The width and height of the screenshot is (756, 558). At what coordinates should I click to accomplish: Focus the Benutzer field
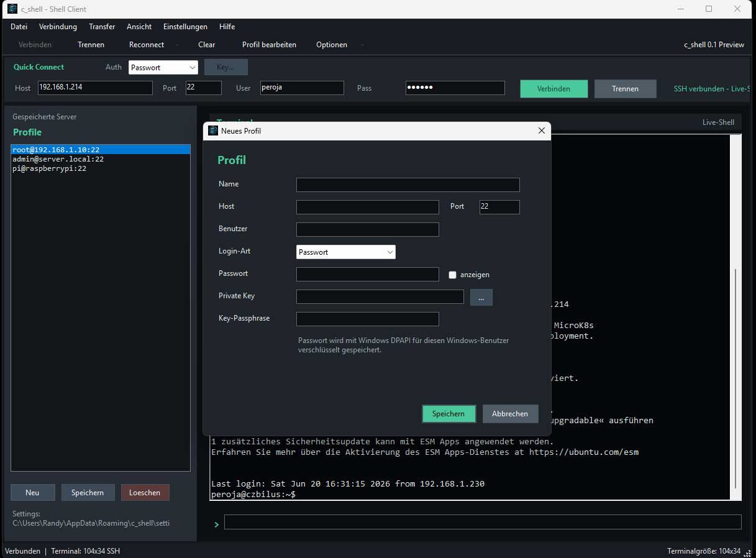coord(368,229)
